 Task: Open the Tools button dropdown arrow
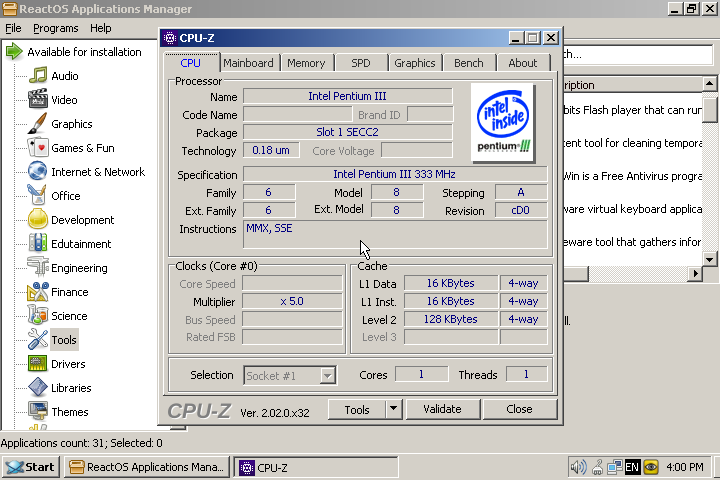pyautogui.click(x=394, y=409)
